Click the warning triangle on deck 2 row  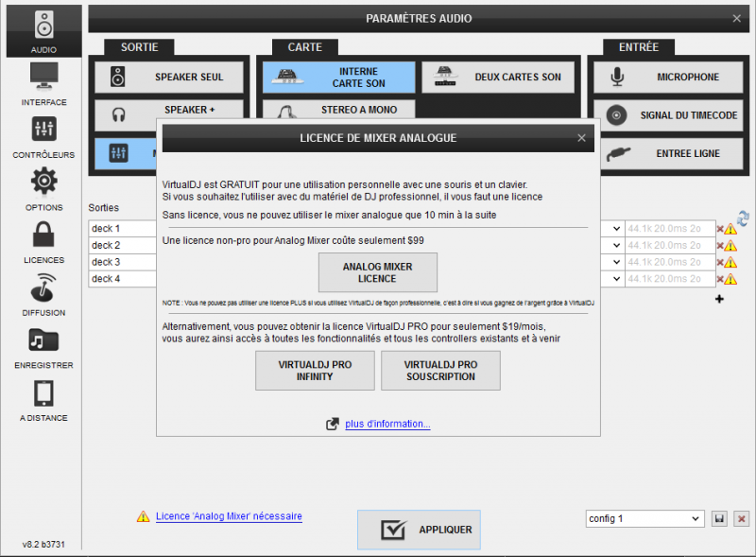tap(730, 246)
